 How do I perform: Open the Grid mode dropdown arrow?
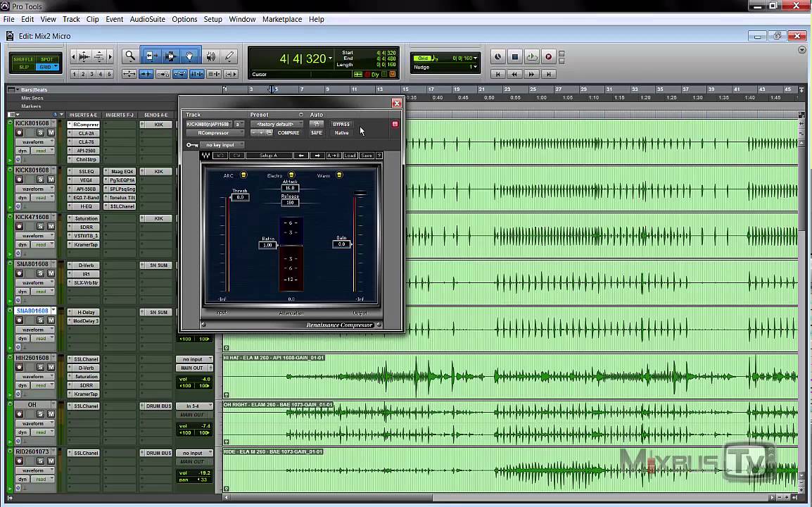[x=56, y=66]
